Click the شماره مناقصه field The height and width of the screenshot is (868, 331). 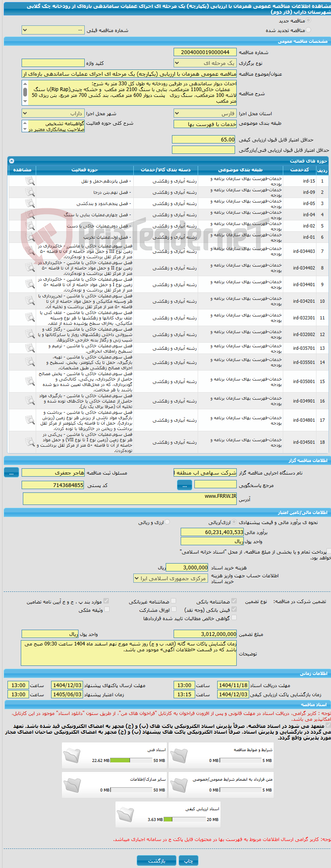205,52
